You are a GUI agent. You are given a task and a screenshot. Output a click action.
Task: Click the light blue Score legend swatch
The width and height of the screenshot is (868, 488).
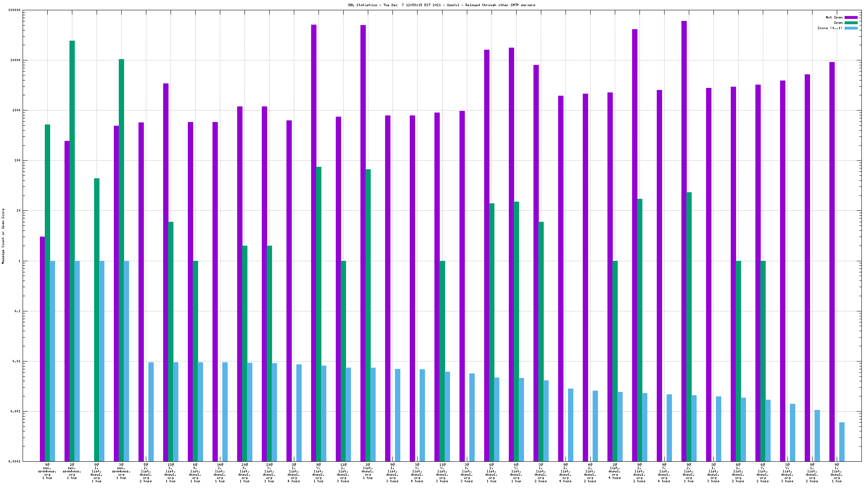851,28
